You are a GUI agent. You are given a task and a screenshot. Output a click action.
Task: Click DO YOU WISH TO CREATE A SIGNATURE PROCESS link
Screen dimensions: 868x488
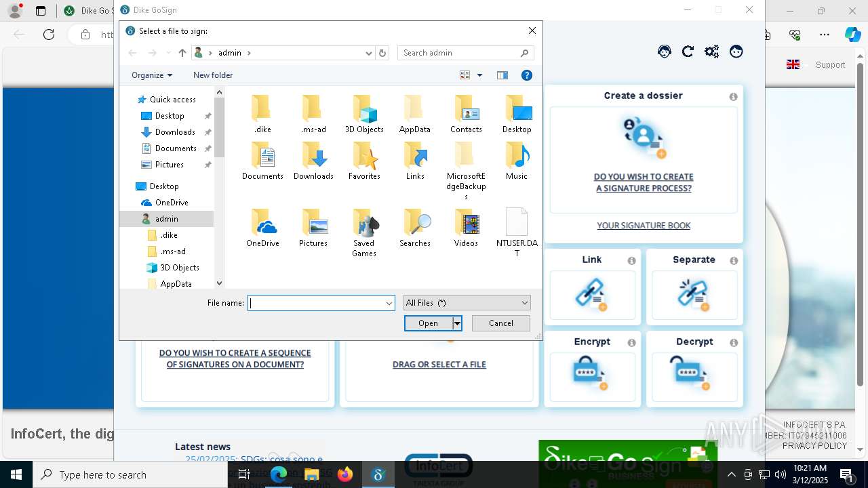click(644, 182)
